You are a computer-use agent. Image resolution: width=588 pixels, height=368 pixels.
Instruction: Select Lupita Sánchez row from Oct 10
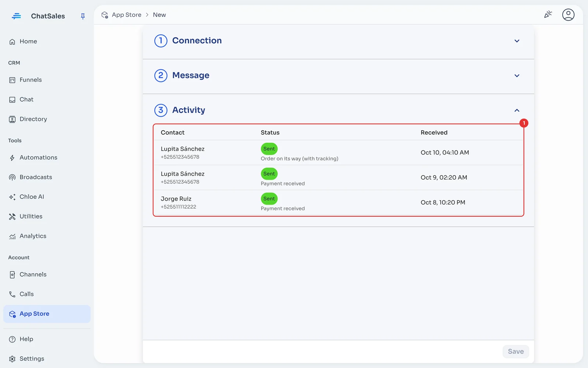click(338, 152)
